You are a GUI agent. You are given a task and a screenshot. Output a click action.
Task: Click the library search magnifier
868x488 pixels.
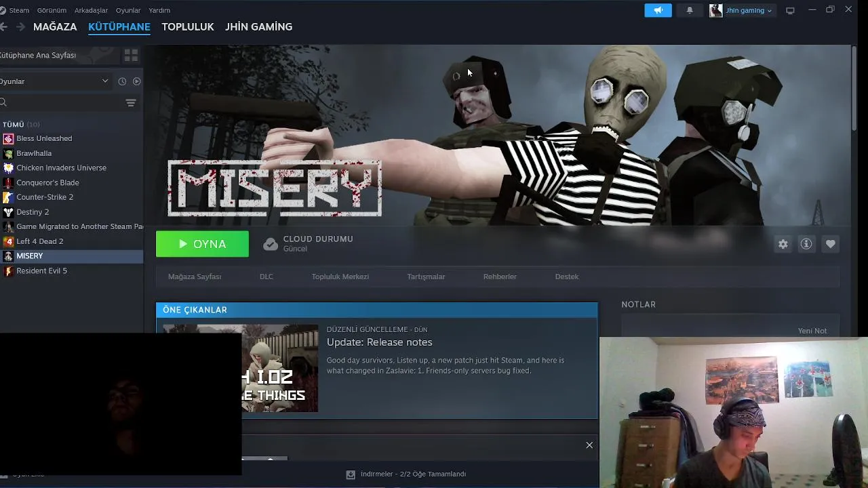click(3, 102)
